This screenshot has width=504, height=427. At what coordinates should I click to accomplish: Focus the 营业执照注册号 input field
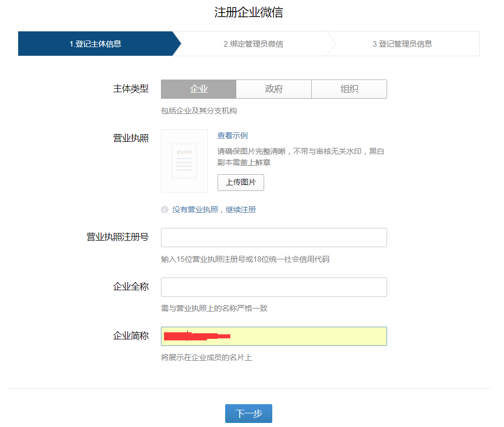coord(274,238)
